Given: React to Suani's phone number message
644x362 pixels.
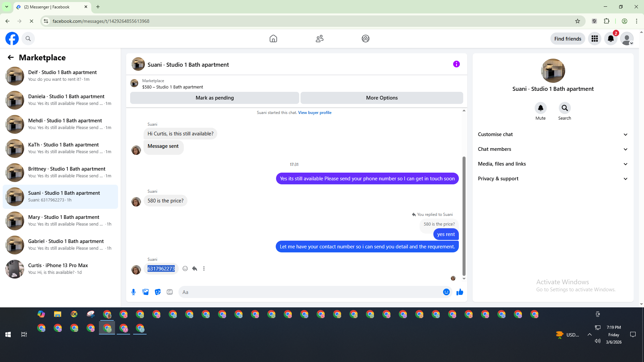Looking at the screenshot, I should pos(185,268).
